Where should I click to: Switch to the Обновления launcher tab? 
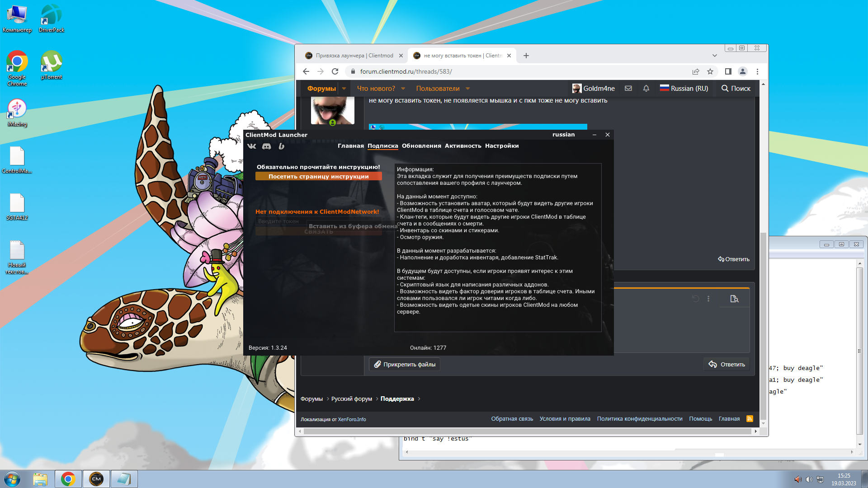click(421, 146)
